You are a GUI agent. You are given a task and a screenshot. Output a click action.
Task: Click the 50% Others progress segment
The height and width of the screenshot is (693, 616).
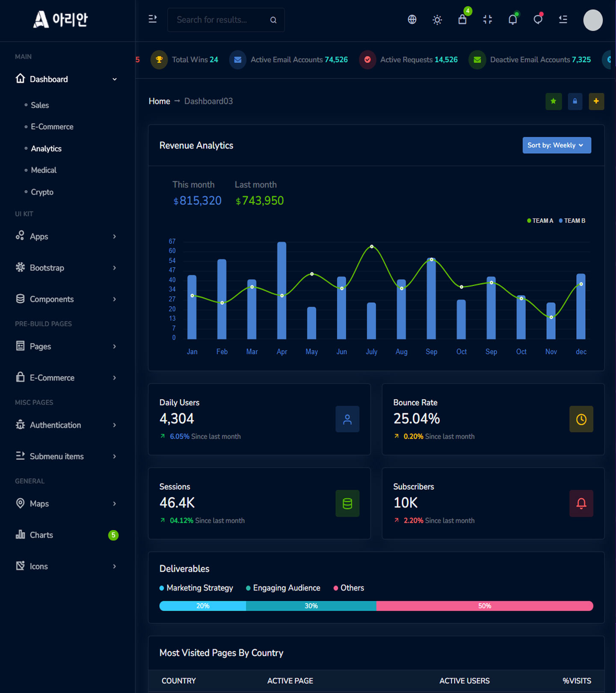(x=485, y=606)
